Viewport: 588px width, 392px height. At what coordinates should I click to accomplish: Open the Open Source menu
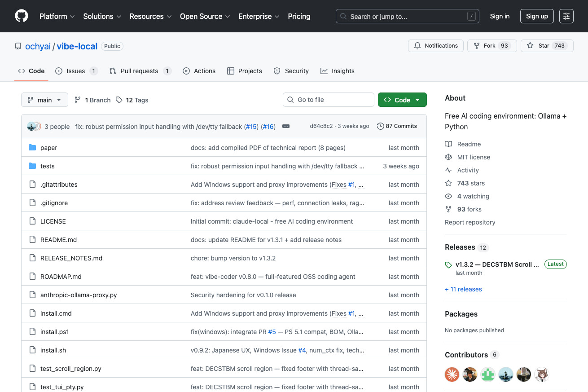click(x=205, y=16)
